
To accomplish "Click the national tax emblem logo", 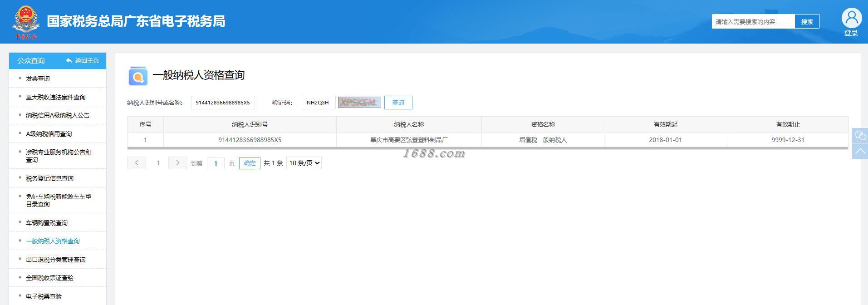I will tap(26, 23).
